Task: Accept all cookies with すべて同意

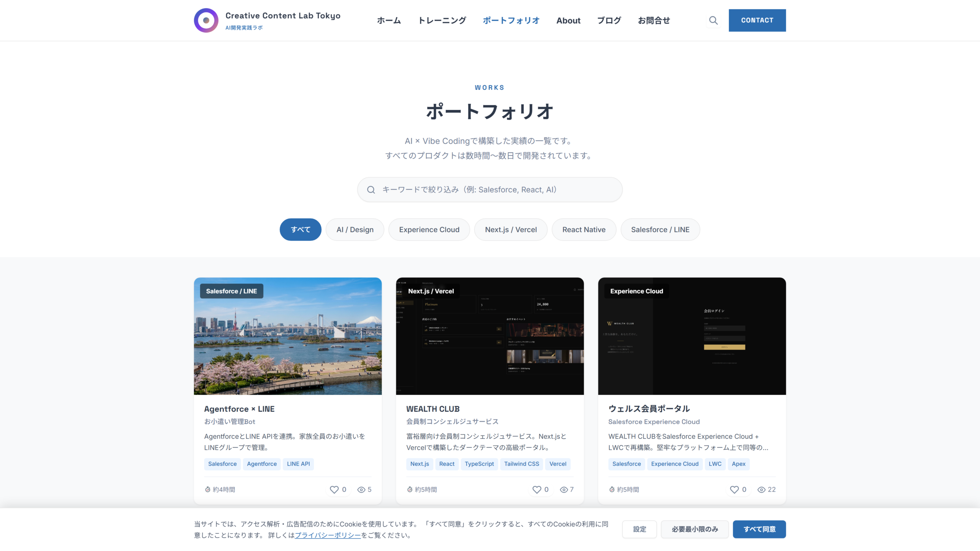Action: click(759, 529)
